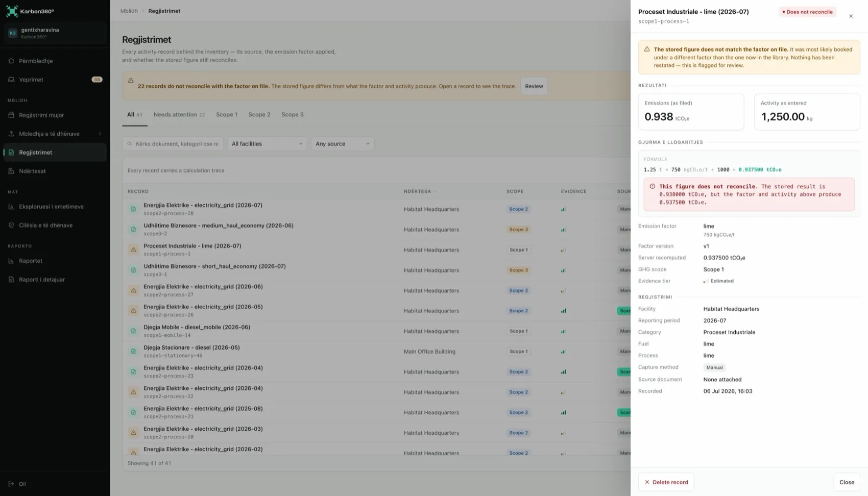Click the Mblidh breadcrumb link
The height and width of the screenshot is (496, 868).
click(x=129, y=11)
